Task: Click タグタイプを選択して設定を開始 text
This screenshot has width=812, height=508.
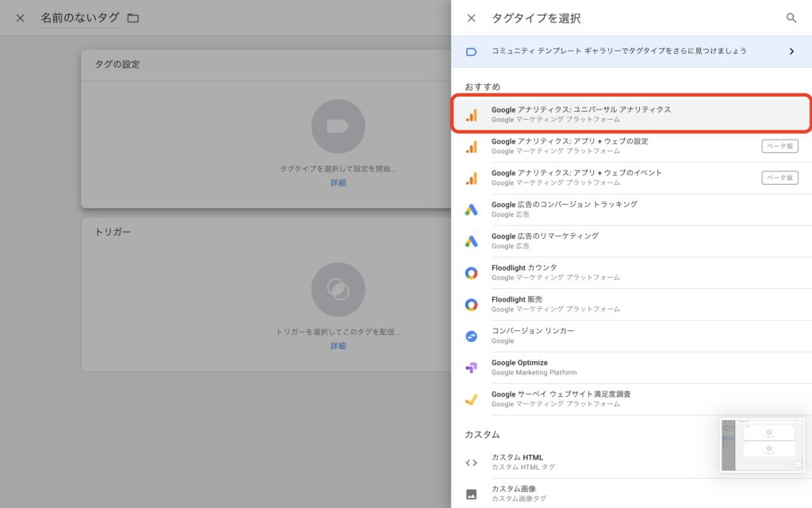Action: (338, 169)
